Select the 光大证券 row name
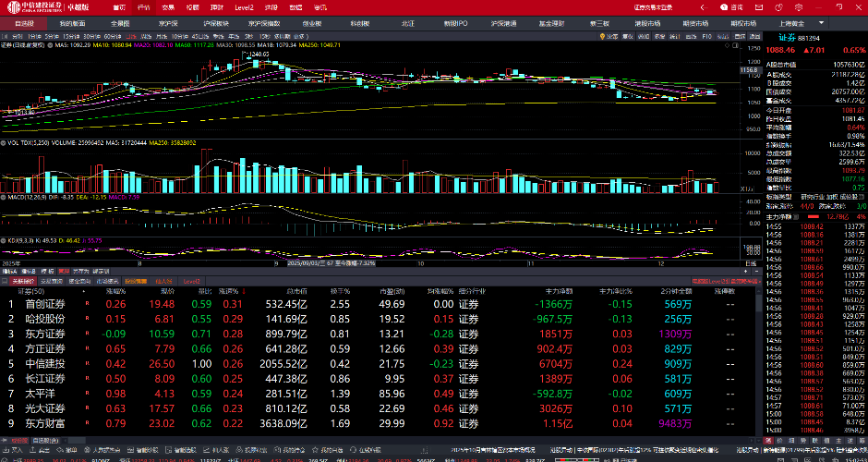 45,408
